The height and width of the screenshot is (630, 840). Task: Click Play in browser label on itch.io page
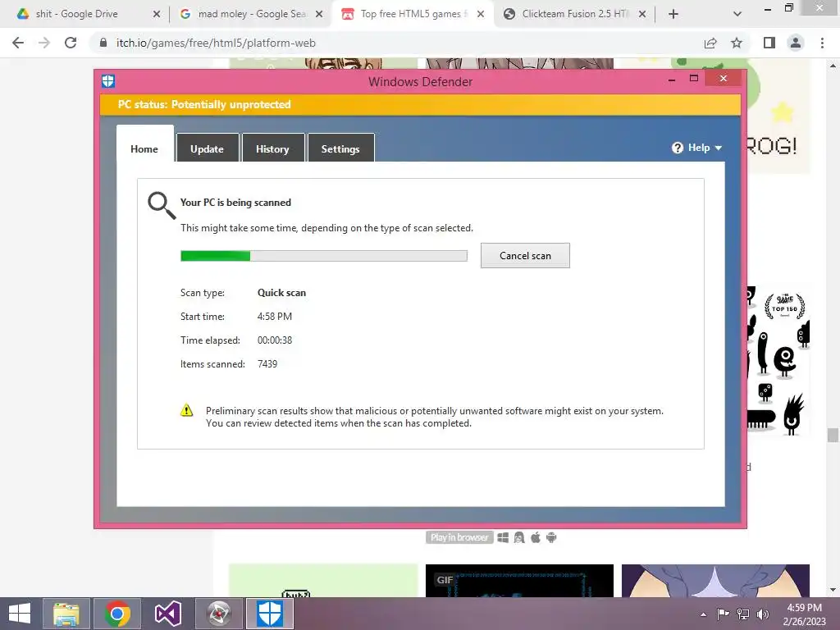tap(459, 537)
